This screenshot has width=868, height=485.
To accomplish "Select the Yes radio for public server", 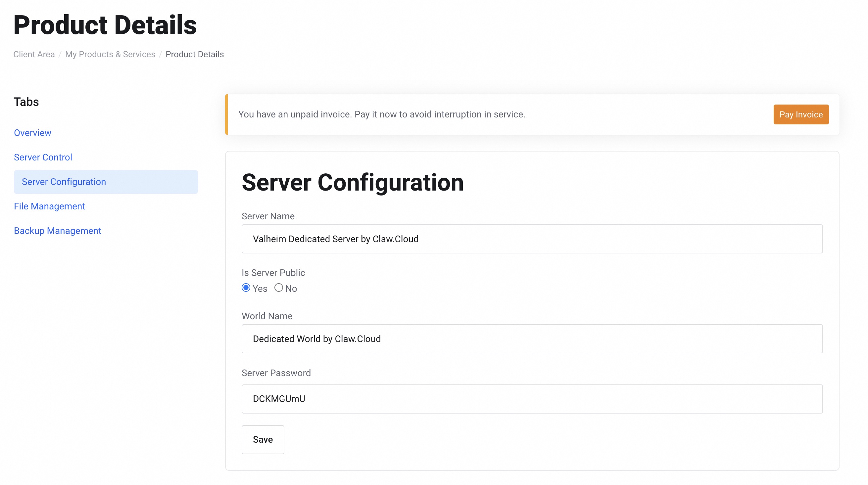I will (x=246, y=287).
